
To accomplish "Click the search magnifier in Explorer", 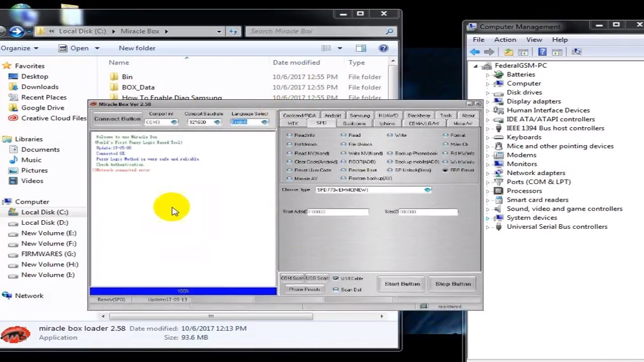I will coord(389,31).
